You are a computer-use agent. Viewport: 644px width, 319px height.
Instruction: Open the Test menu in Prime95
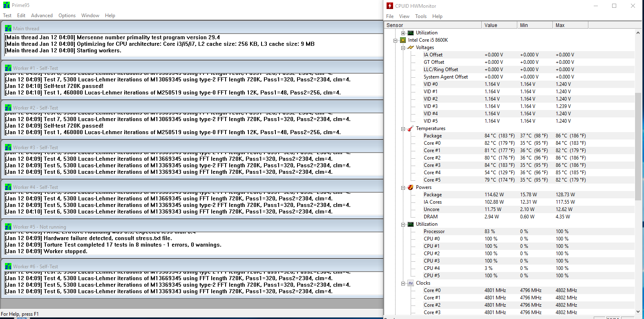(7, 16)
